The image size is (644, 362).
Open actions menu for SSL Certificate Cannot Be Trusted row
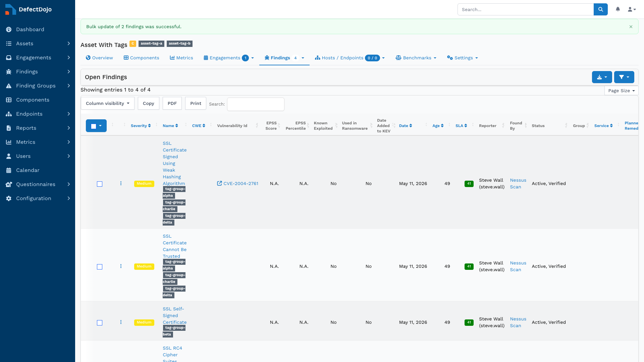(121, 266)
